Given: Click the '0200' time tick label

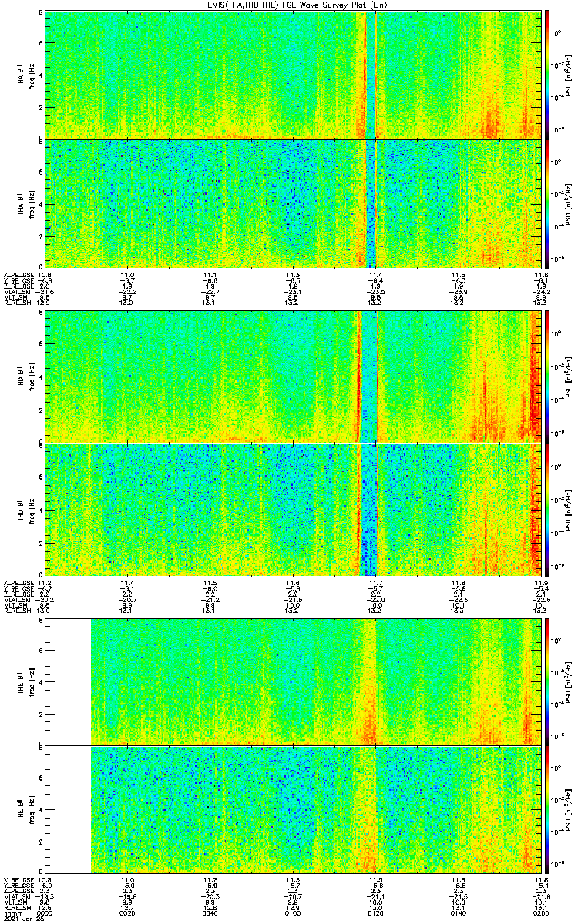Looking at the screenshot, I should (x=539, y=912).
